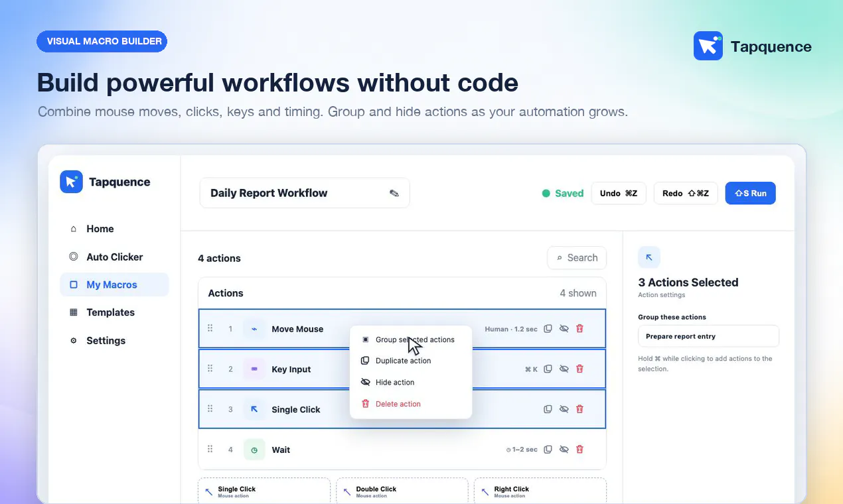
Task: Choose Delete action from the context menu
Action: click(x=411, y=404)
